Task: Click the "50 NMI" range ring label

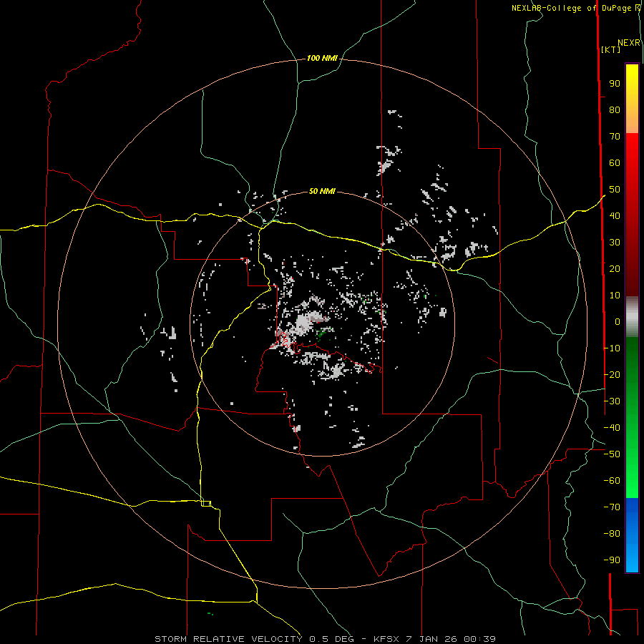Action: tap(322, 191)
